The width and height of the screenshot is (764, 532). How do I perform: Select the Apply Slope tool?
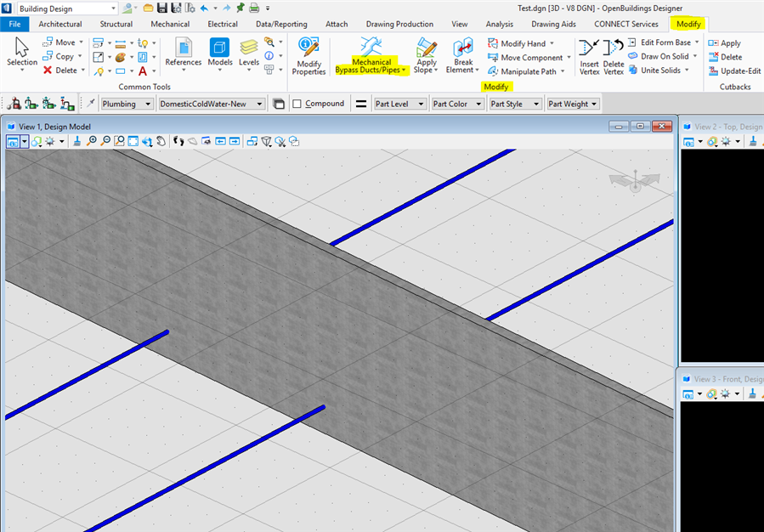[x=426, y=56]
